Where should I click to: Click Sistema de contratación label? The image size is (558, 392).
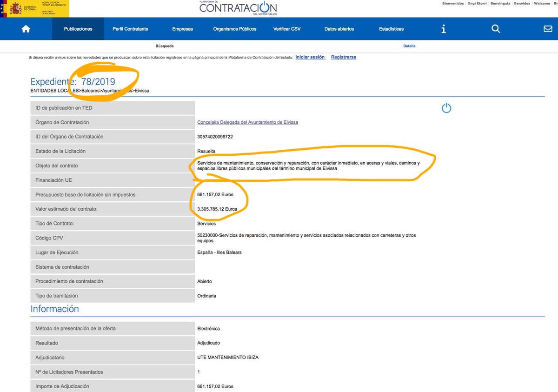pos(62,267)
